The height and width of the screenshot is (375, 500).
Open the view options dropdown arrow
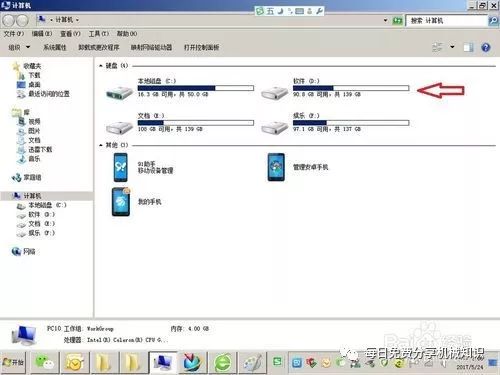coord(452,47)
